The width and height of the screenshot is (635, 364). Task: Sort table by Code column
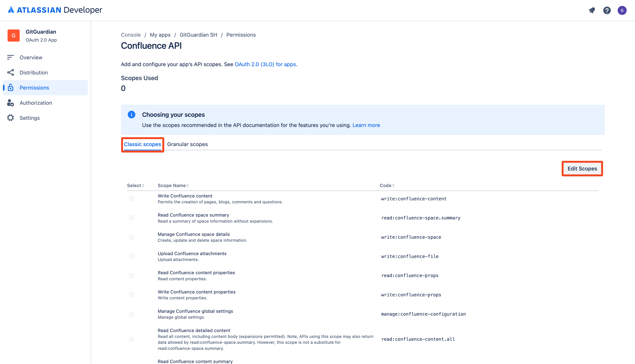coord(387,186)
